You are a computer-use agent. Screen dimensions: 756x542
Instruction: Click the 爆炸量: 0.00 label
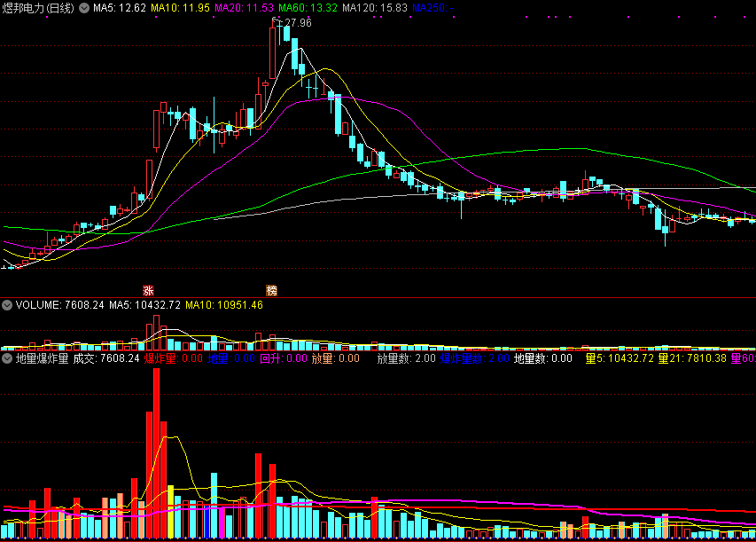click(174, 358)
